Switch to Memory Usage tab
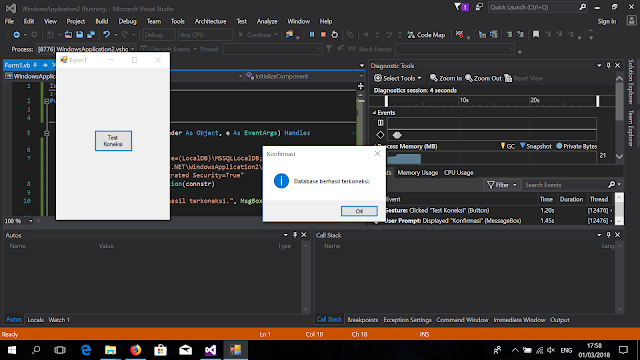 pos(417,173)
